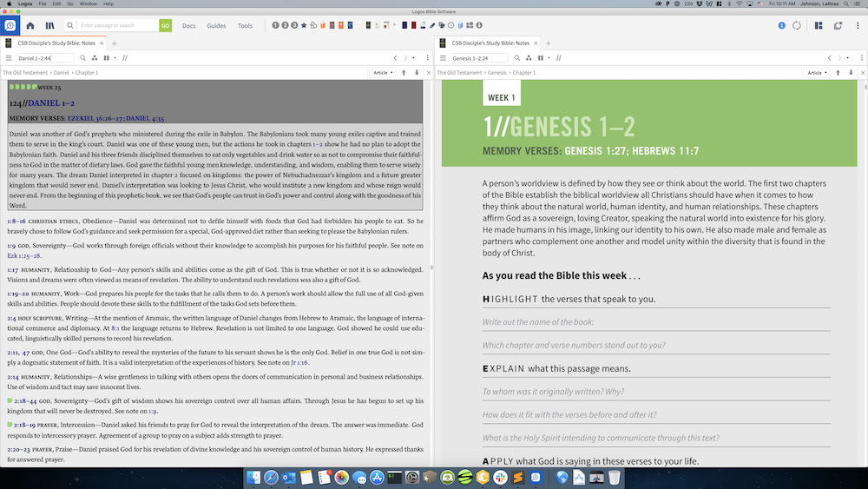The height and width of the screenshot is (489, 868).
Task: Open the Guides menu
Action: click(x=216, y=26)
